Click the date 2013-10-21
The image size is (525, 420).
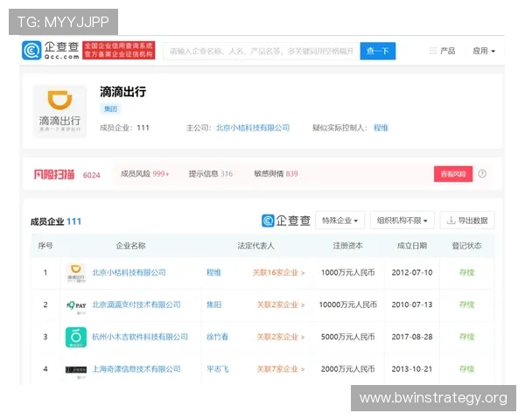[x=412, y=369]
